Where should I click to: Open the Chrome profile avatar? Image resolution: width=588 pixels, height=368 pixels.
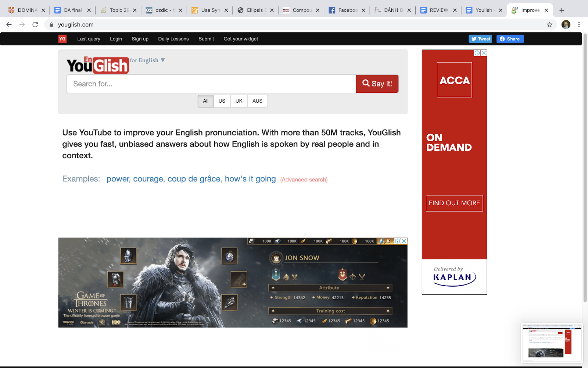pos(566,25)
